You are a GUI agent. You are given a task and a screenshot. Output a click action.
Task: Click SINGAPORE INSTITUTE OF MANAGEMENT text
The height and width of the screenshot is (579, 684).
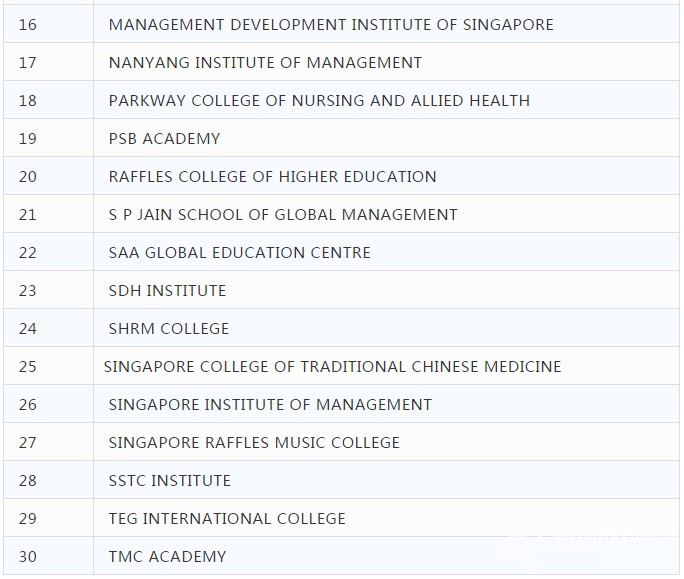(x=270, y=404)
